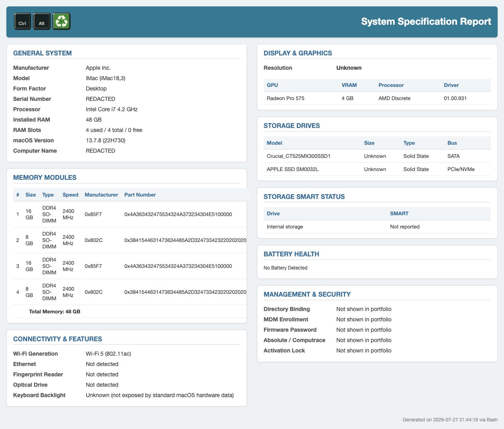Click the GPU column header
504x429 pixels.
273,85
